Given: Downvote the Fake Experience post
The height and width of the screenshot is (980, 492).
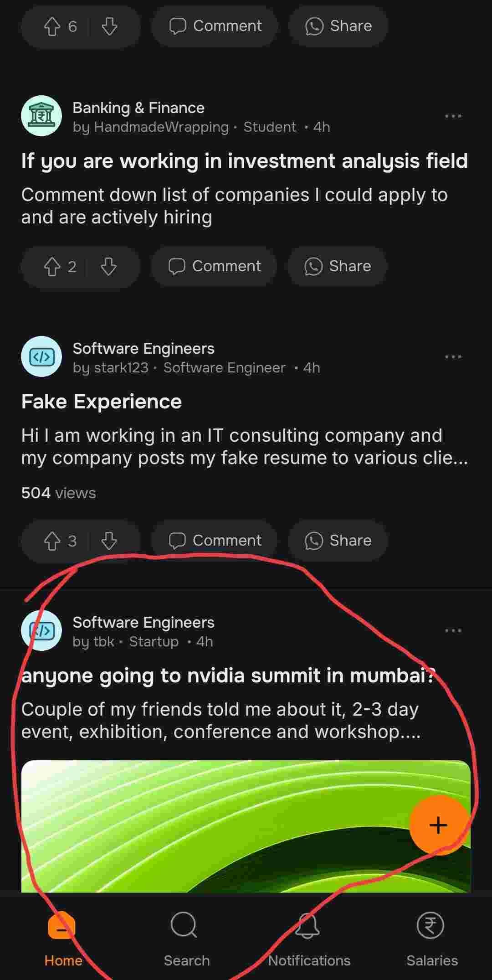Looking at the screenshot, I should 109,541.
